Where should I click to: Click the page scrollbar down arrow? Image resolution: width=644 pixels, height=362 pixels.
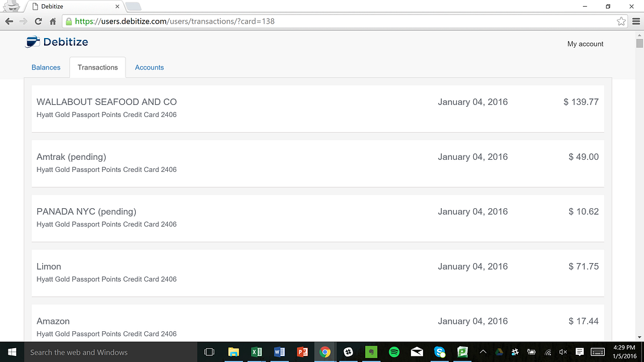(640, 337)
